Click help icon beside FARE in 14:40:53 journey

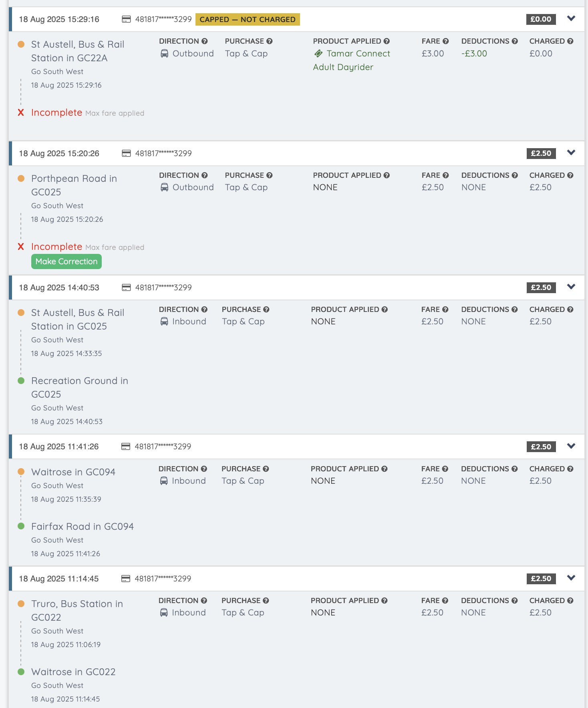pyautogui.click(x=445, y=310)
